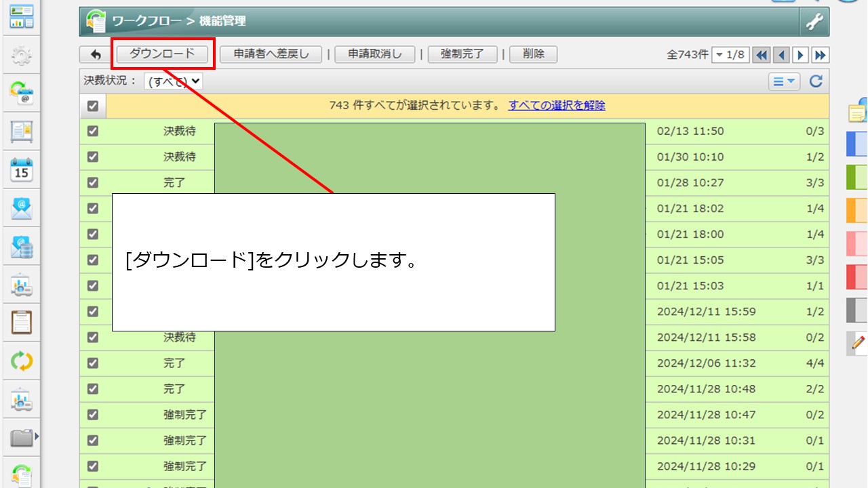Jump to the last page
Image resolution: width=868 pixels, height=488 pixels.
click(820, 55)
